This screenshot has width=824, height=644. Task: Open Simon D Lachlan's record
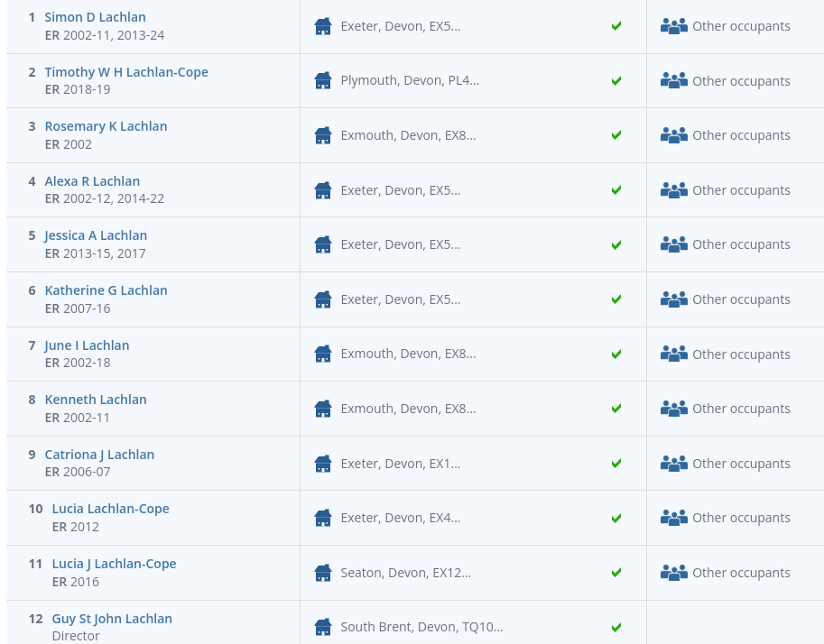tap(95, 17)
